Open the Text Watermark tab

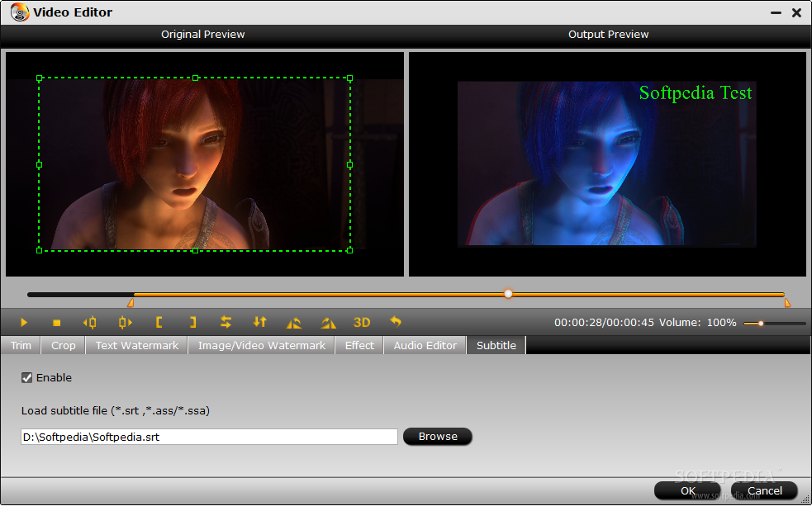tap(137, 345)
